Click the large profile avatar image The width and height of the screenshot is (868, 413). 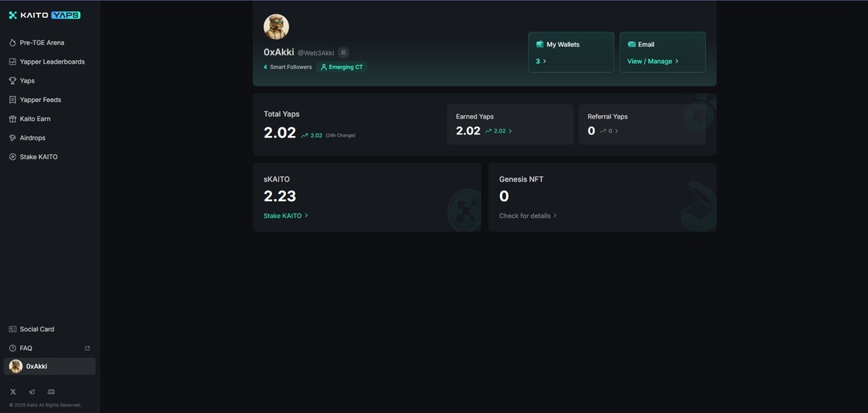coord(276,27)
